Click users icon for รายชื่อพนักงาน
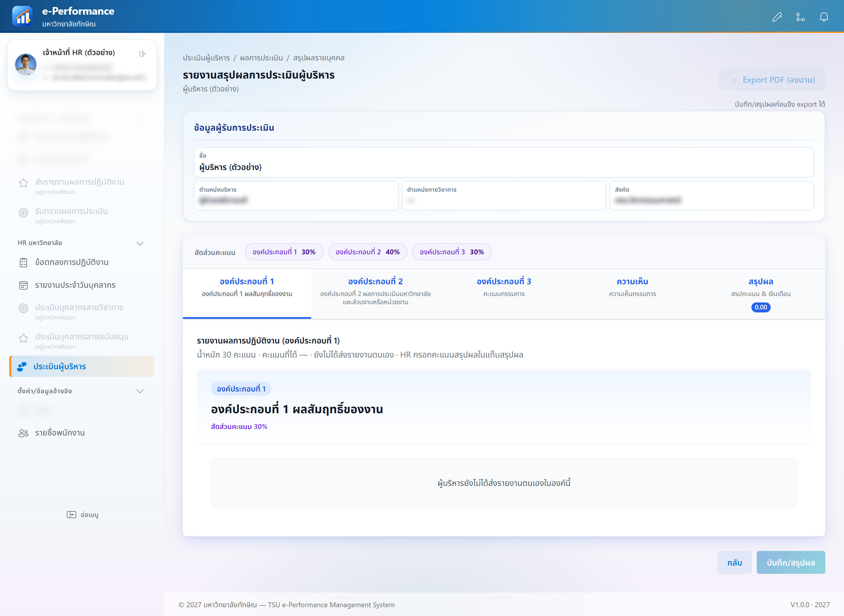The width and height of the screenshot is (844, 616). pos(23,433)
